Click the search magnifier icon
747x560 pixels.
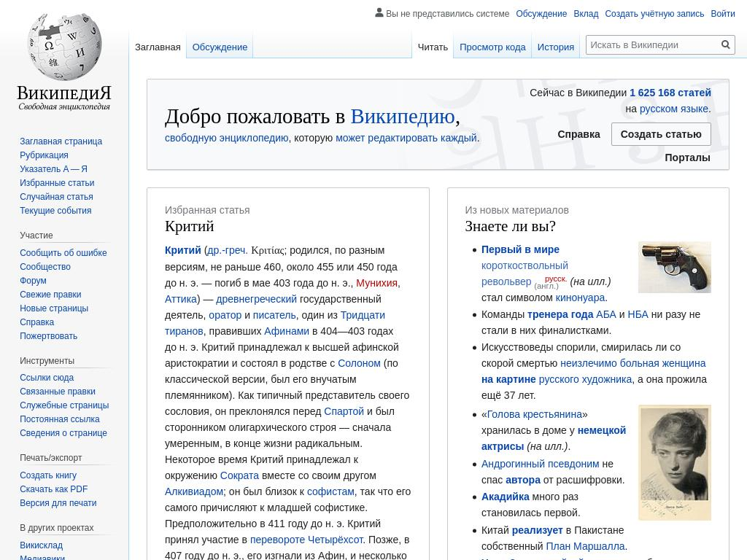point(726,44)
